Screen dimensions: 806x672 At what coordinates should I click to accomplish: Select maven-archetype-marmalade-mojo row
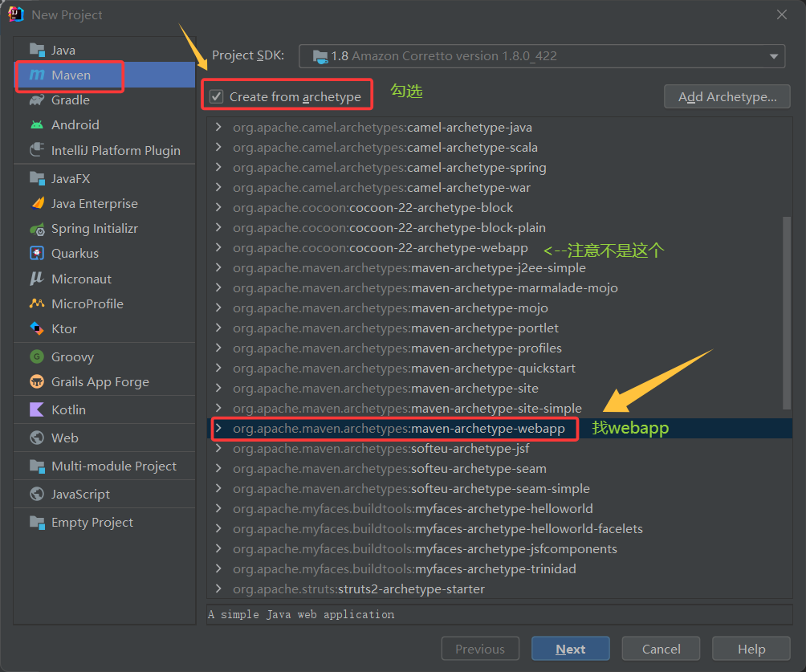(499, 287)
